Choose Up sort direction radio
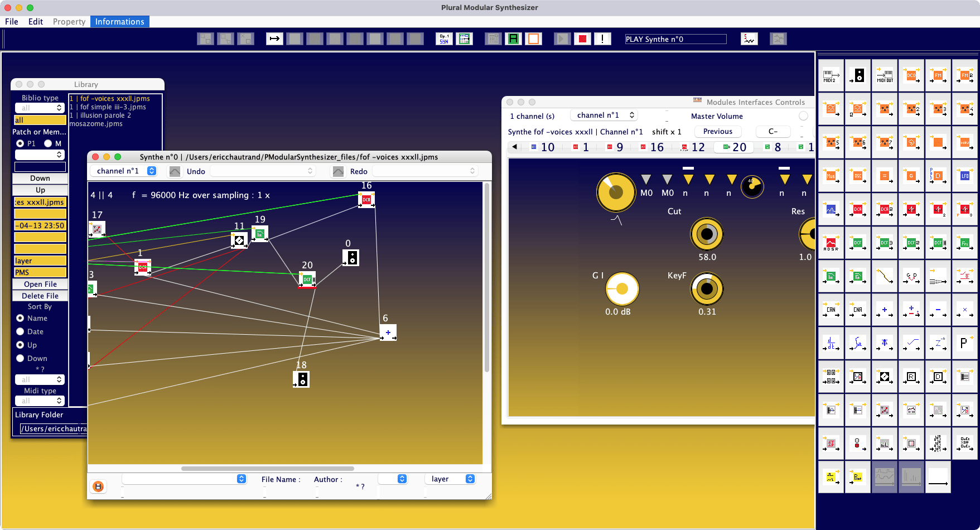 [20, 345]
